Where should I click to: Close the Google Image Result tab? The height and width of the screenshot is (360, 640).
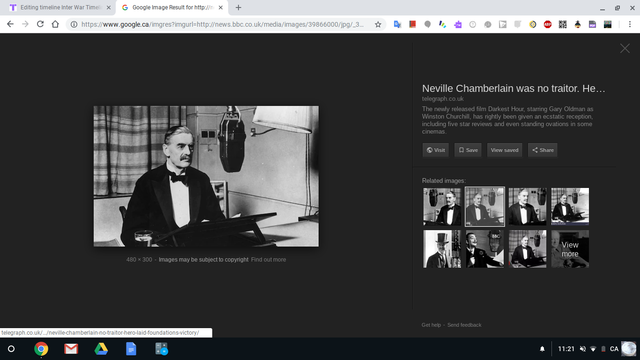point(220,7)
